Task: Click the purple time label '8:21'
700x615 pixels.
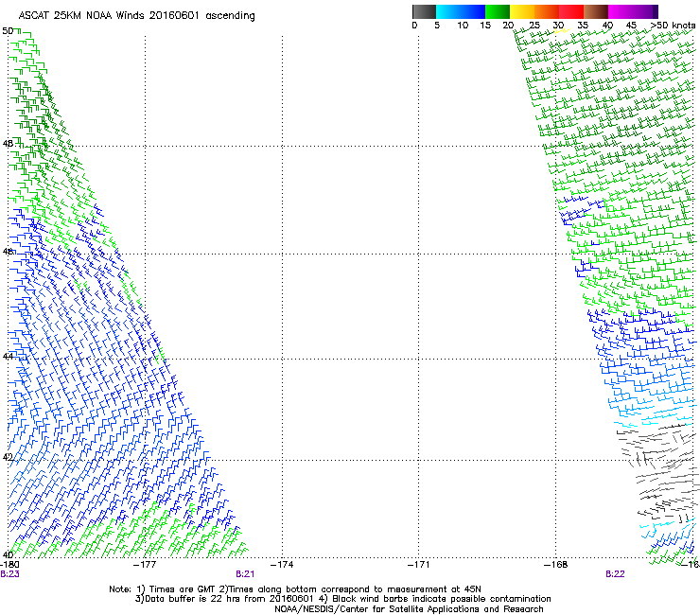Action: coord(245,574)
